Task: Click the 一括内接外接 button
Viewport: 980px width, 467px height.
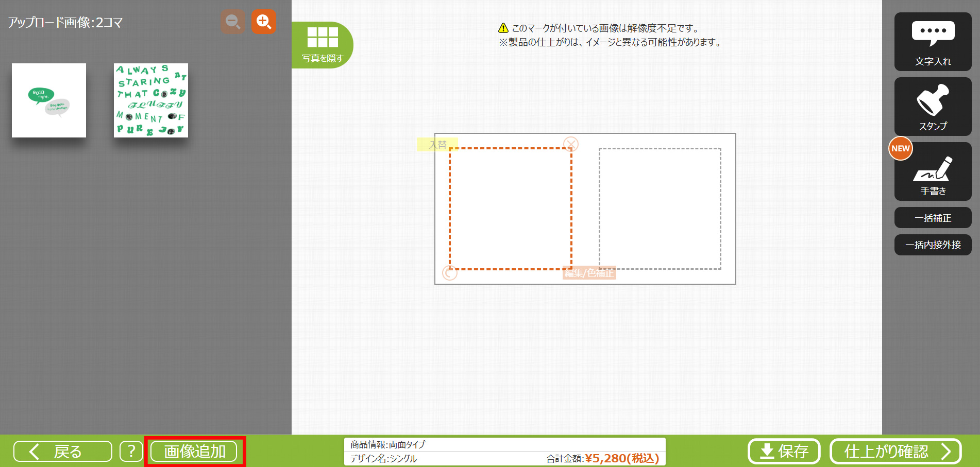Action: 933,245
